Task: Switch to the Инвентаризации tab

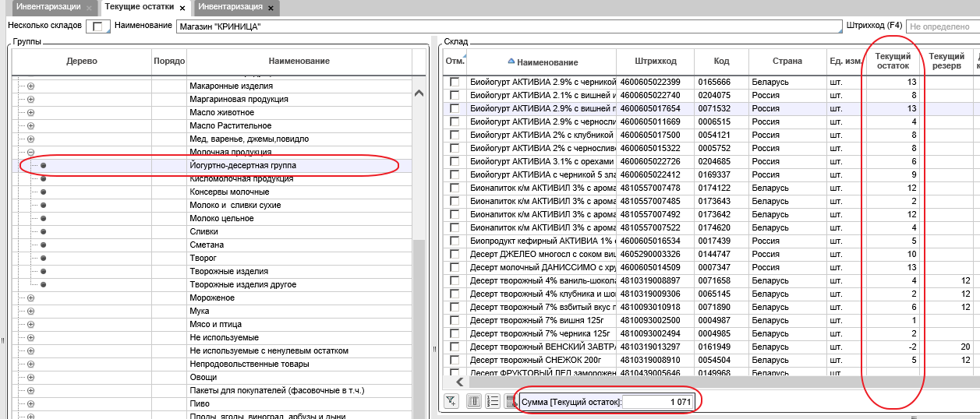Action: 44,7
